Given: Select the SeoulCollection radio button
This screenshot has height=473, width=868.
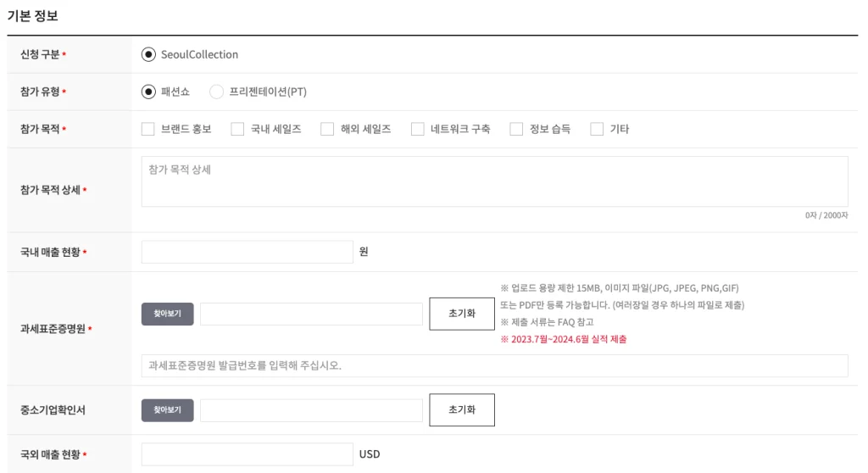Looking at the screenshot, I should coord(148,54).
